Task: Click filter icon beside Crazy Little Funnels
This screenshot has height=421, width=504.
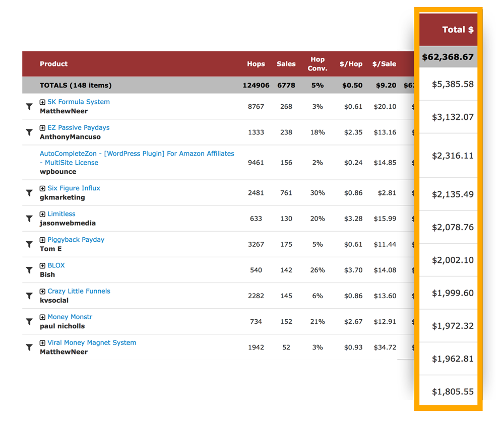Action: [x=29, y=296]
